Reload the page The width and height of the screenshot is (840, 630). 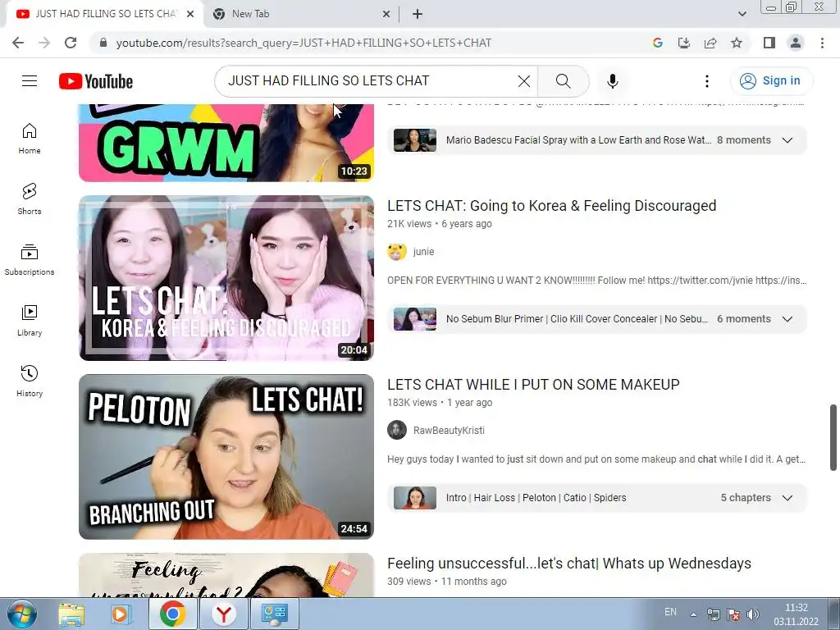[x=71, y=43]
